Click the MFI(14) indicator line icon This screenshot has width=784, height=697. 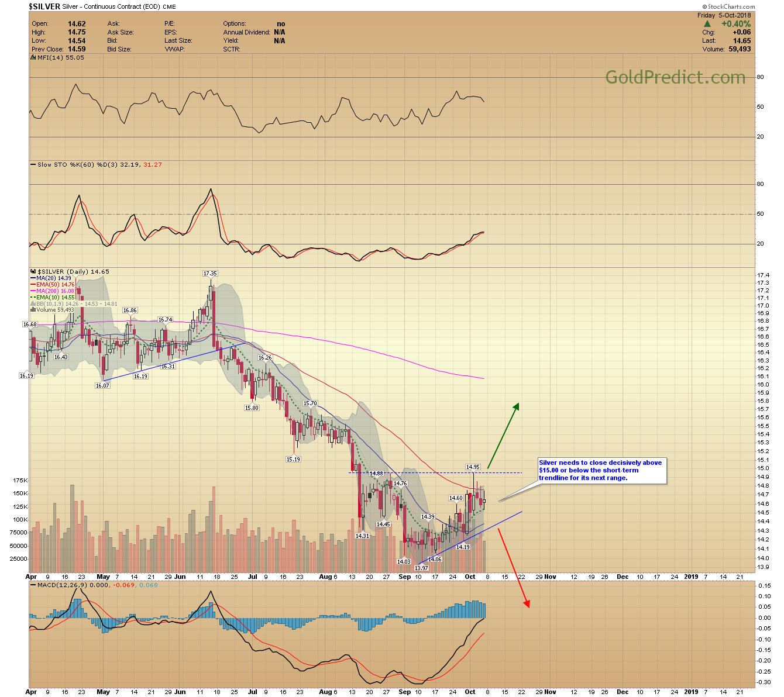point(33,58)
